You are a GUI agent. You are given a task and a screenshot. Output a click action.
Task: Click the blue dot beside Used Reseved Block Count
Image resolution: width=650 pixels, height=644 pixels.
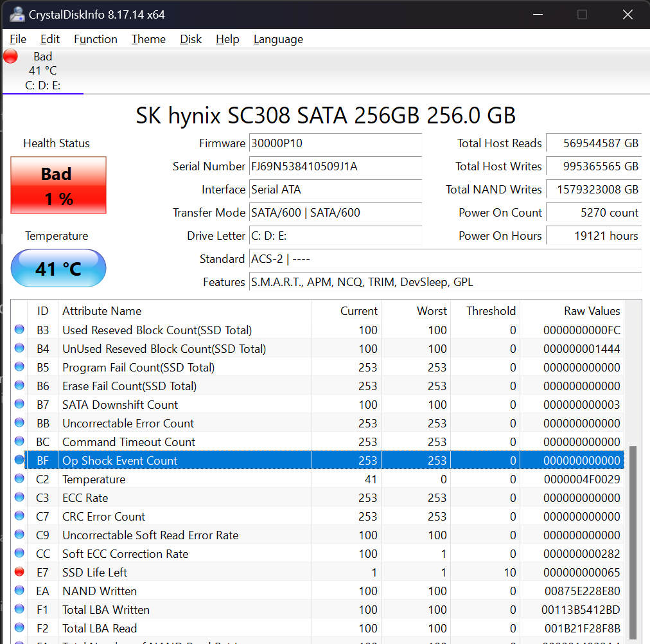coord(19,329)
